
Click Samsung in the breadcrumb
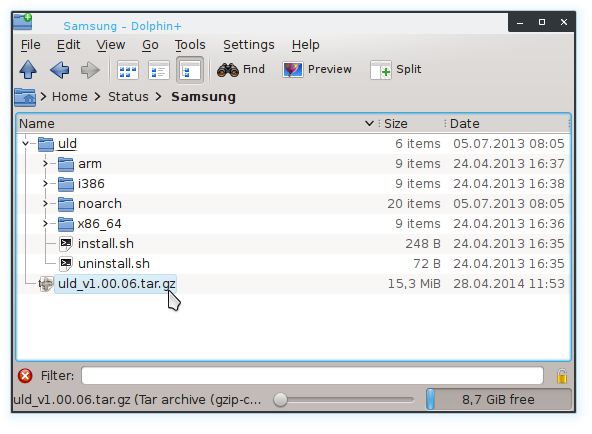[204, 97]
